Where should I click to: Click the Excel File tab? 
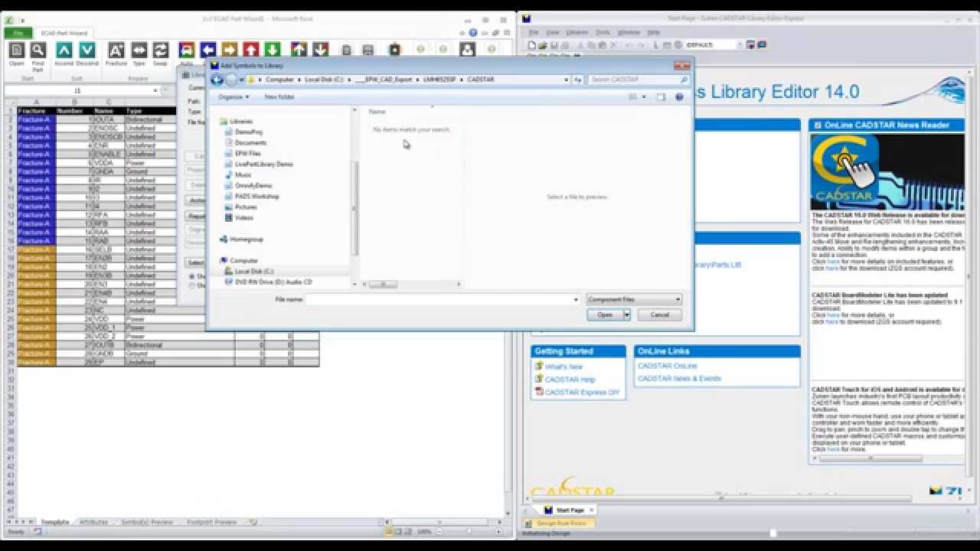click(18, 33)
